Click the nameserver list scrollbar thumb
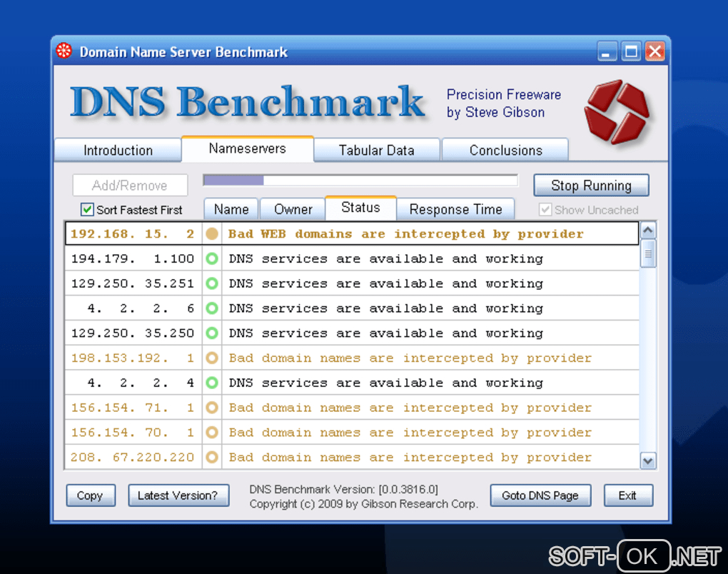Image resolution: width=728 pixels, height=574 pixels. (x=648, y=253)
